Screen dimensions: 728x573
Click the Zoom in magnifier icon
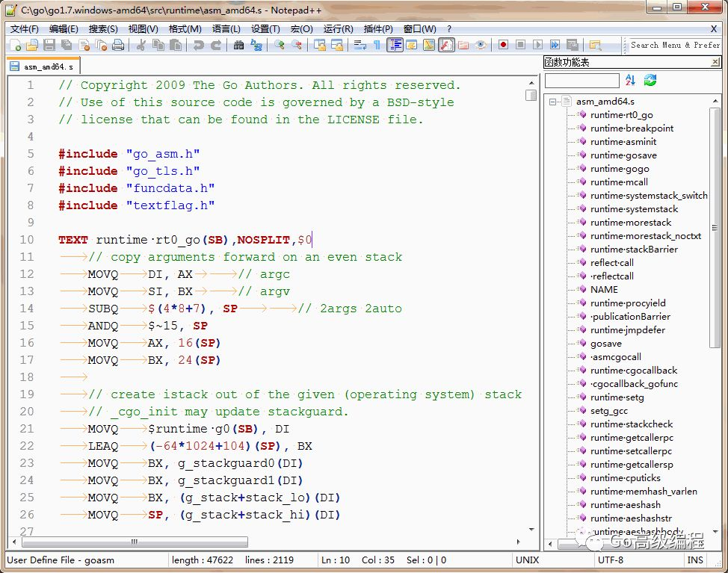(279, 46)
